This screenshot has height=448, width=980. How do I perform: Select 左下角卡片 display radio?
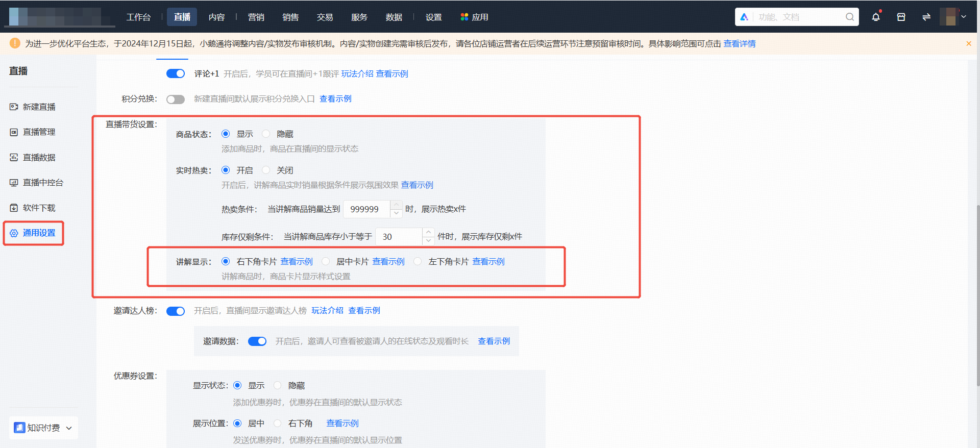coord(418,261)
